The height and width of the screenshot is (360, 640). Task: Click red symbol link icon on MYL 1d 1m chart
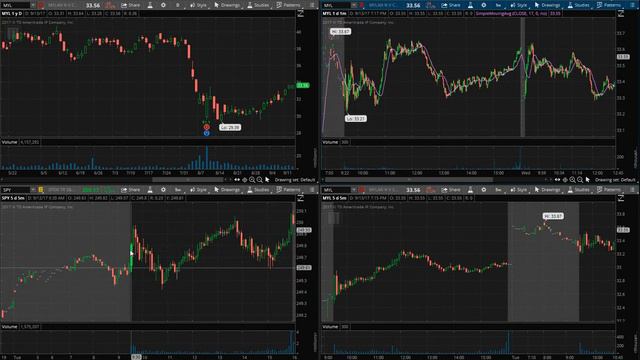361,5
